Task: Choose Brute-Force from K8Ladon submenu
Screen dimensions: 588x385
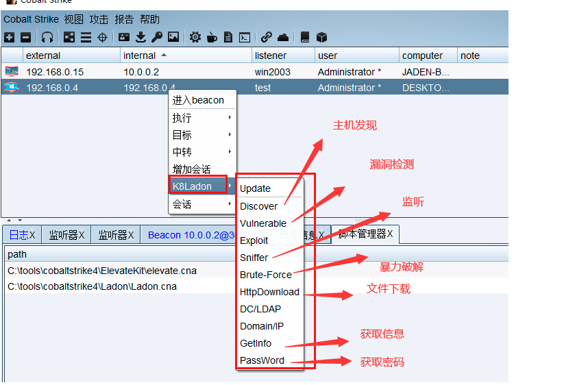Action: (266, 275)
